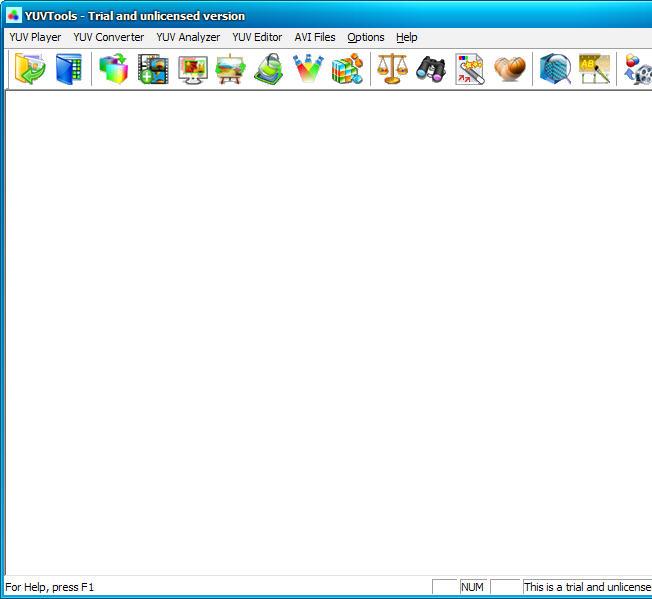The image size is (652, 599).
Task: Click the binoculars icon
Action: 431,69
